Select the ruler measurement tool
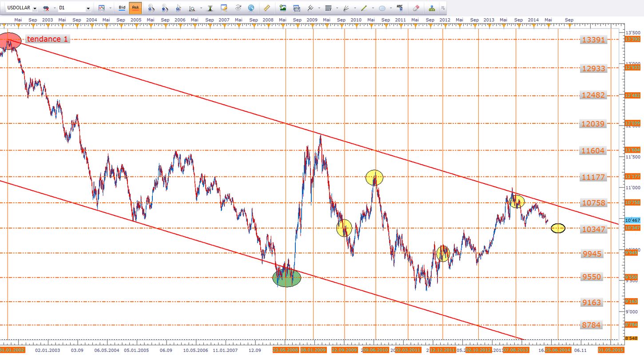This screenshot has width=644, height=355. (266, 8)
